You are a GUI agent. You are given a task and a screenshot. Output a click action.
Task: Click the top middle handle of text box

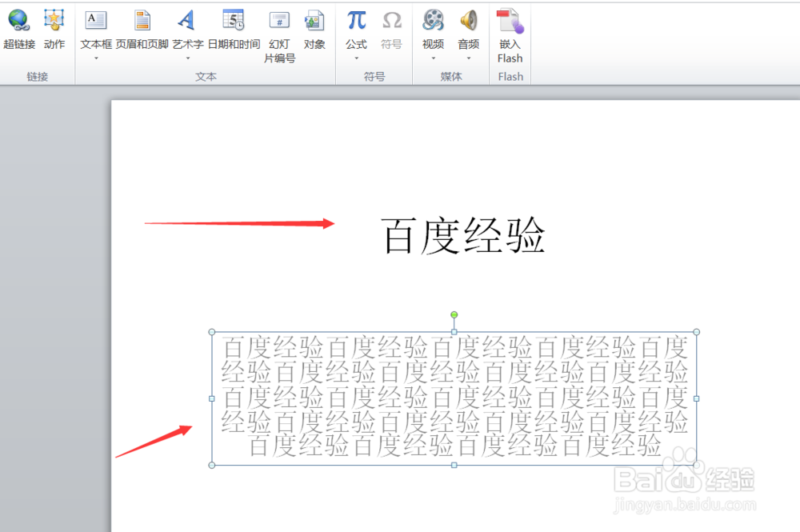(454, 332)
